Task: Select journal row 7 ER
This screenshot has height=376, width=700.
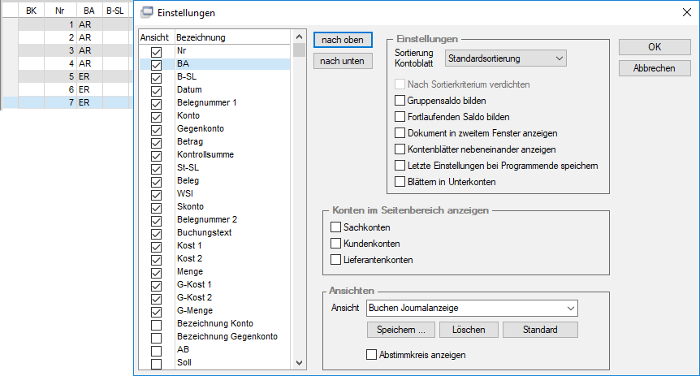Action: point(67,102)
